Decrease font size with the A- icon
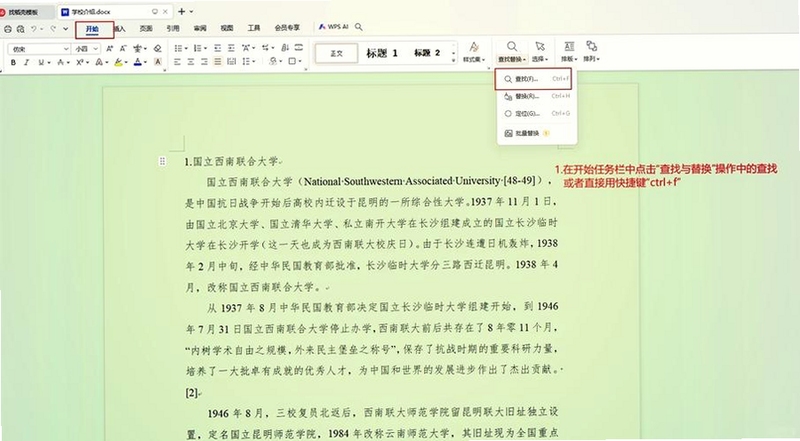This screenshot has height=441, width=800. pos(123,48)
